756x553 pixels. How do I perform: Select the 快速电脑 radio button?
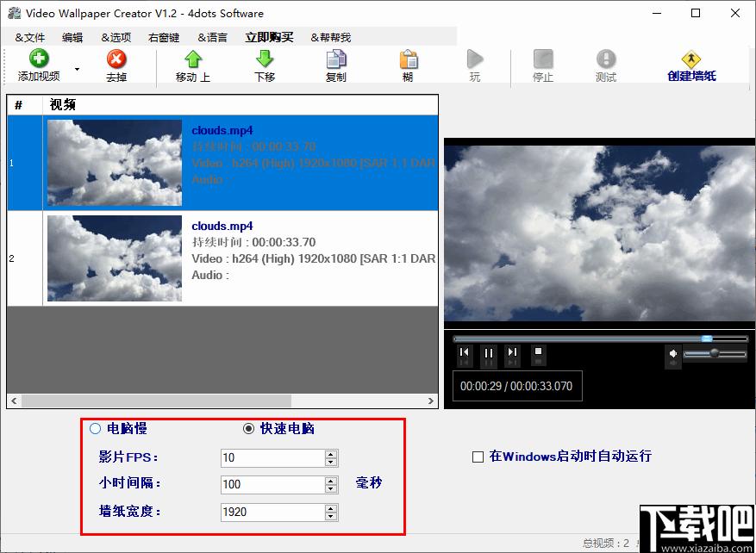pyautogui.click(x=249, y=428)
